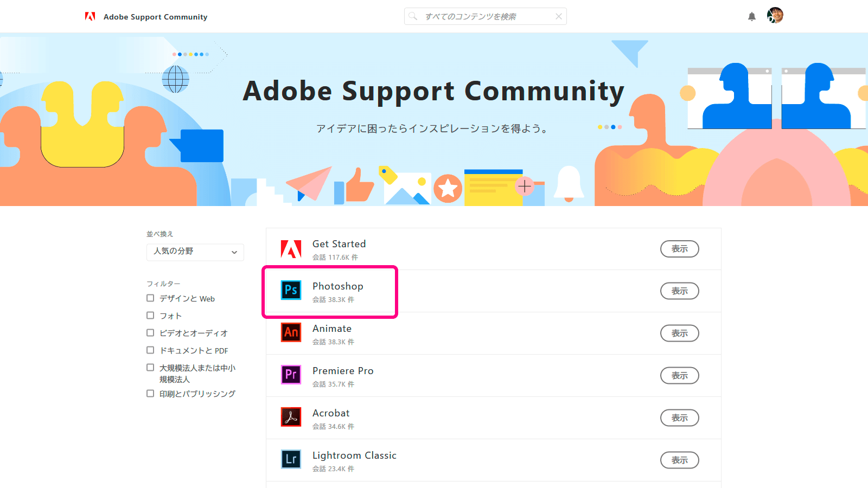Toggle the 大規模法人または中小規模法人 filter
868x488 pixels.
point(150,368)
